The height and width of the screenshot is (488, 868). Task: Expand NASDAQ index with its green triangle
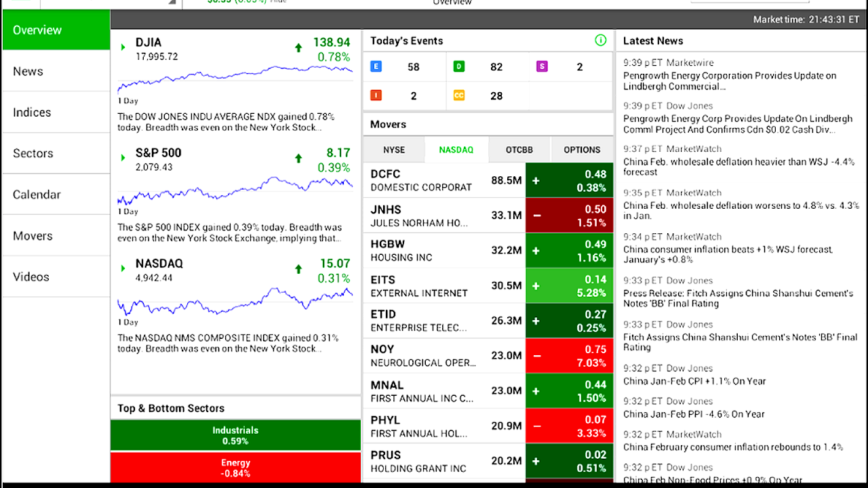(x=123, y=268)
